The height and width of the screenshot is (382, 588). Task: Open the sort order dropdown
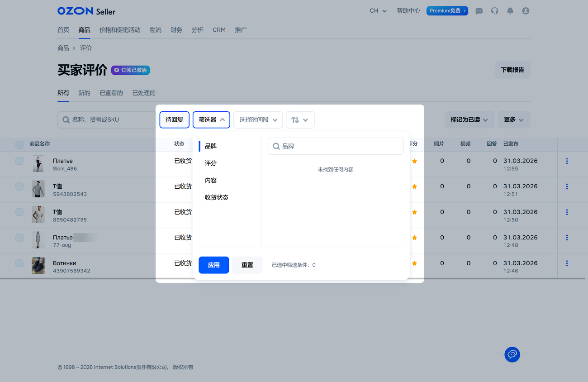(x=300, y=120)
